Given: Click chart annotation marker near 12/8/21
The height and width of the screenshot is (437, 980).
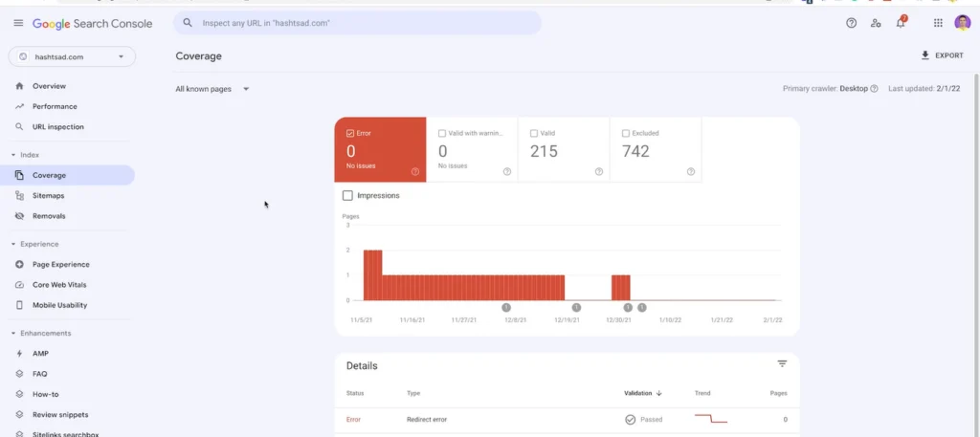Looking at the screenshot, I should point(506,307).
